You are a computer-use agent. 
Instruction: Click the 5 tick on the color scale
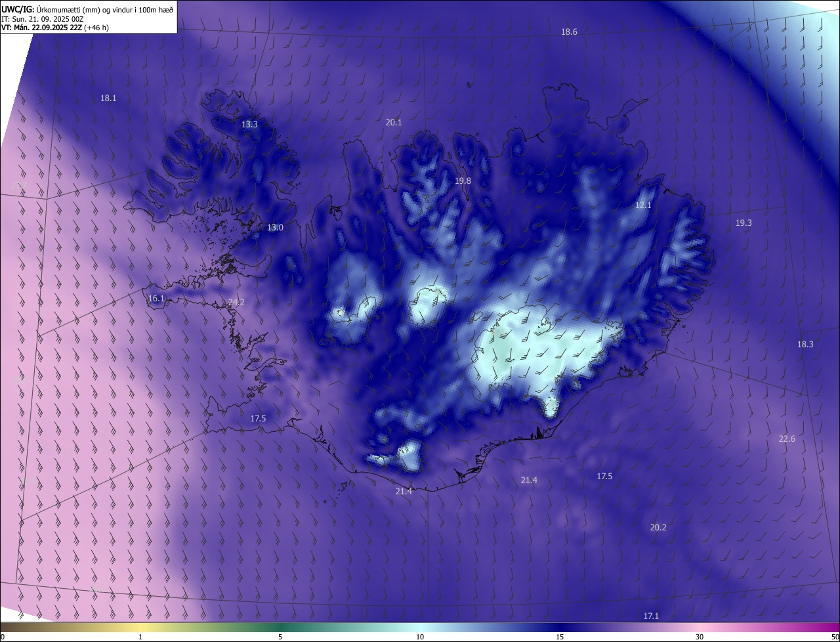[280, 637]
